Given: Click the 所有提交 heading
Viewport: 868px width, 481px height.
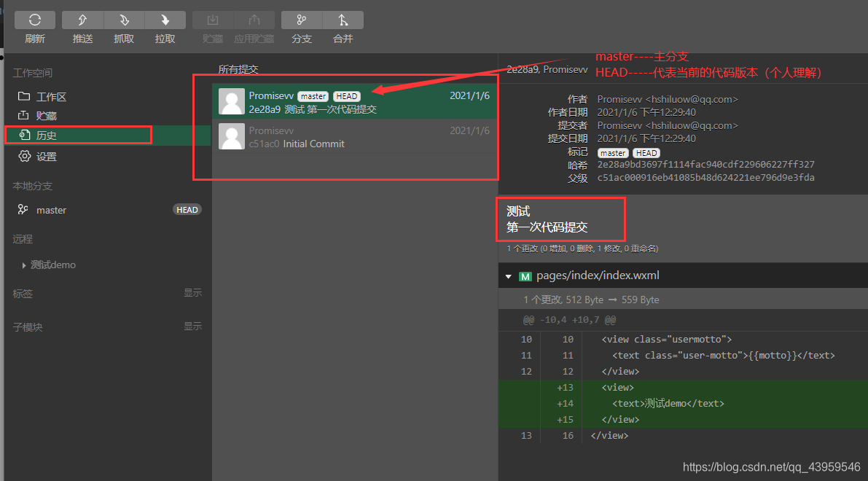Looking at the screenshot, I should (238, 69).
